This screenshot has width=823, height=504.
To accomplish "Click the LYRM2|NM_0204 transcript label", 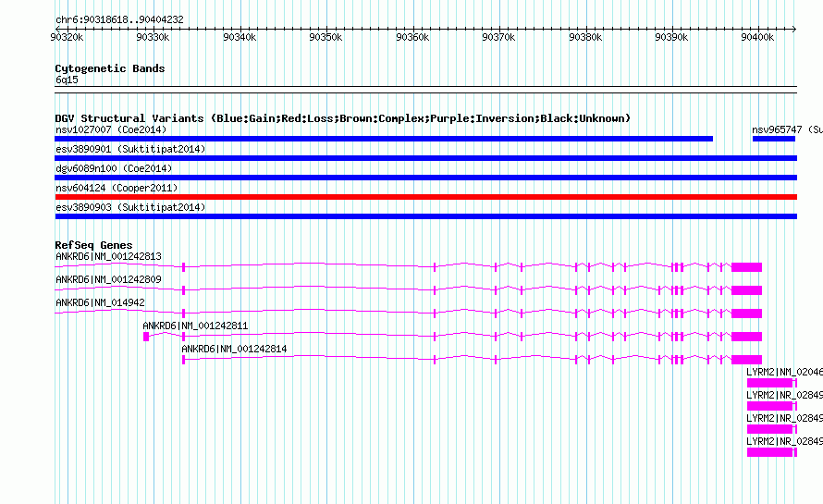I will pos(785,373).
